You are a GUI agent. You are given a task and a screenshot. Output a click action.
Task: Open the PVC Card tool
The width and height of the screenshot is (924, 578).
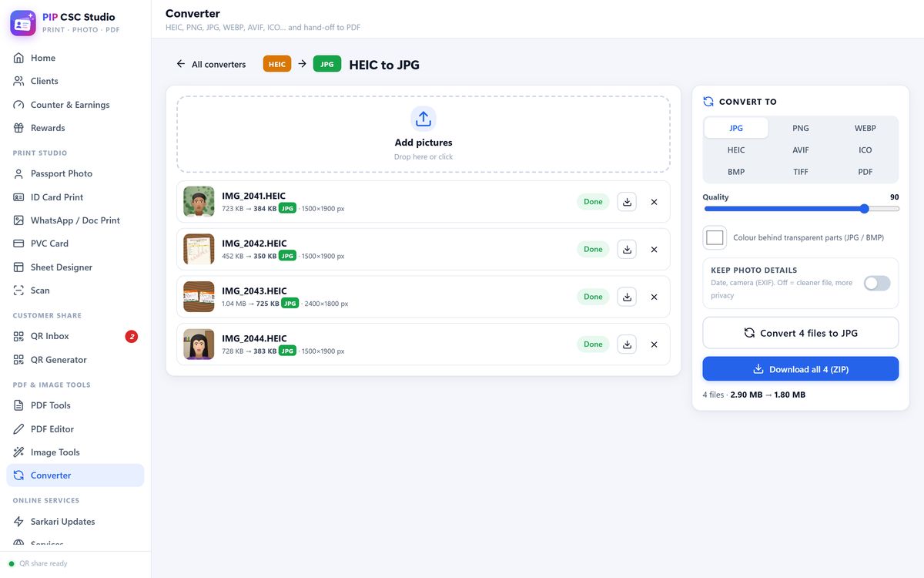pos(75,244)
